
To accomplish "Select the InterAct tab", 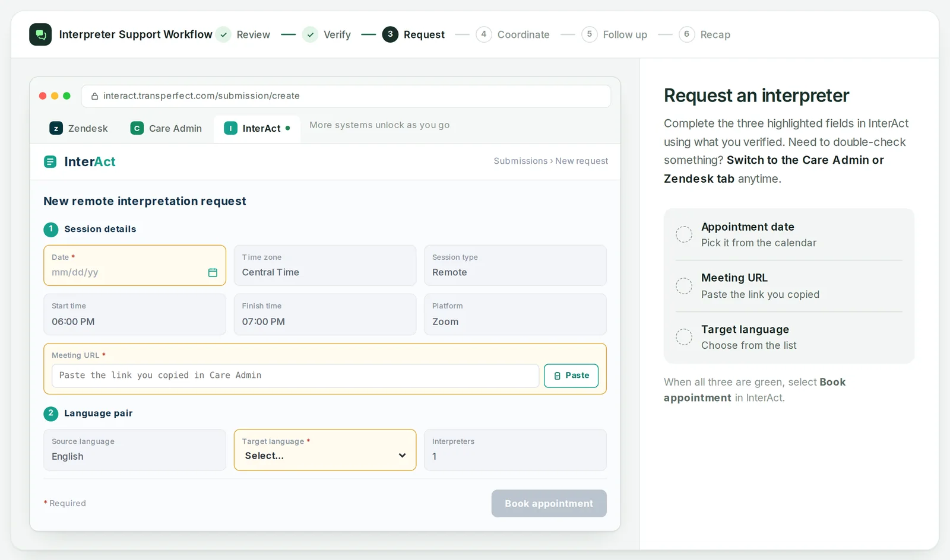I will click(257, 128).
